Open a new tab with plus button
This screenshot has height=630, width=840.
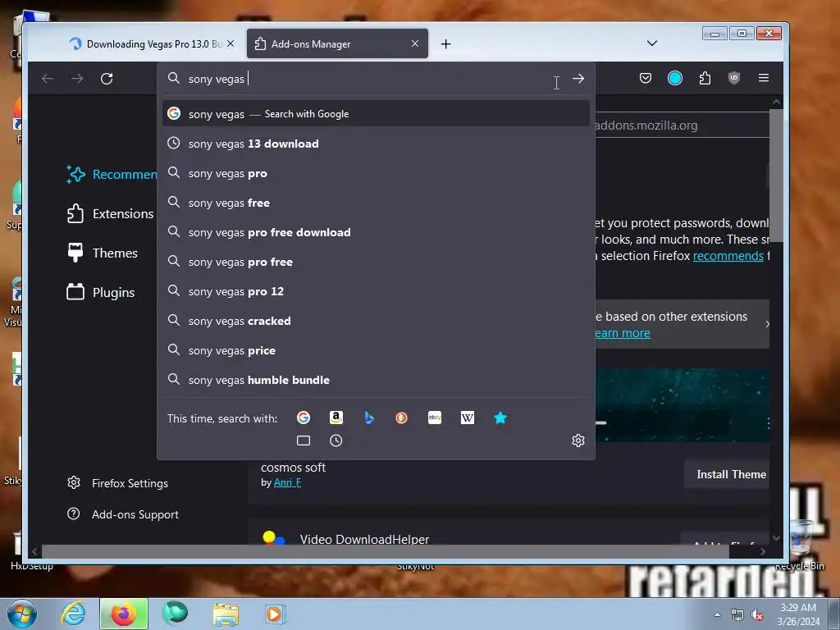click(445, 44)
